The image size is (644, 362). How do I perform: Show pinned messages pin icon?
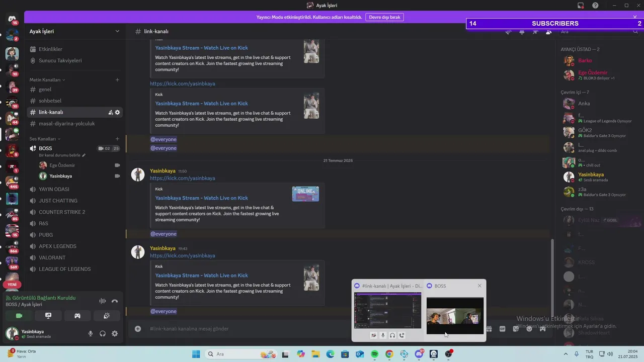[x=535, y=32]
